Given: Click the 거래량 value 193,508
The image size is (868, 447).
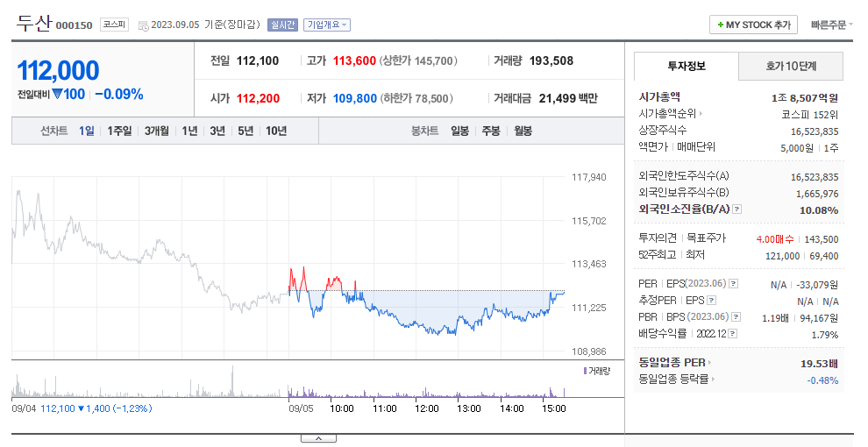Looking at the screenshot, I should click(551, 60).
